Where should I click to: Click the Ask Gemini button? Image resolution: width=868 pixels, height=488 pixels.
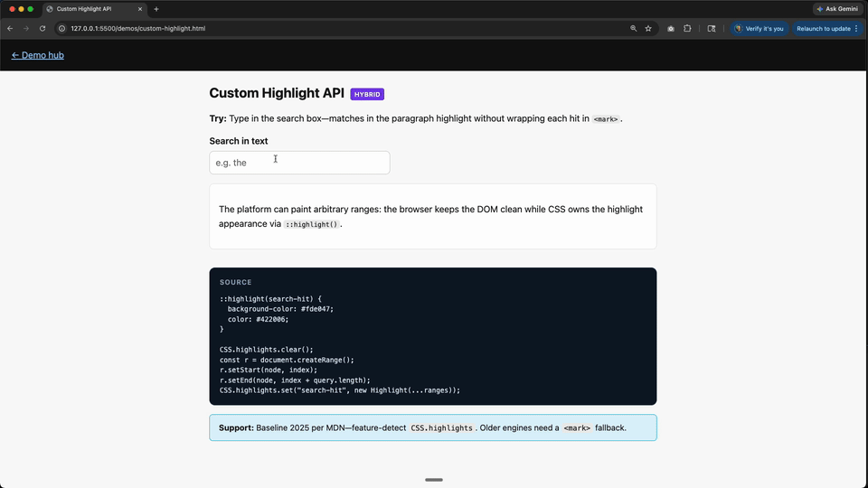pyautogui.click(x=836, y=9)
